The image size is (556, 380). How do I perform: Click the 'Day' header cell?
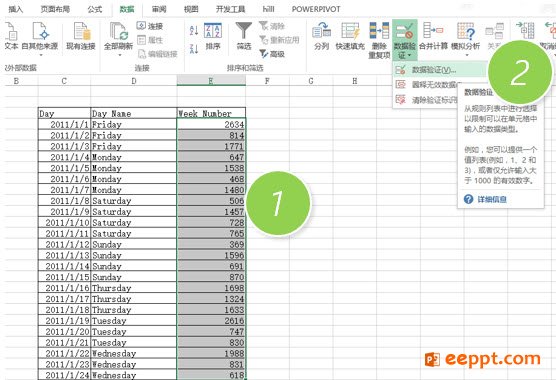point(64,113)
